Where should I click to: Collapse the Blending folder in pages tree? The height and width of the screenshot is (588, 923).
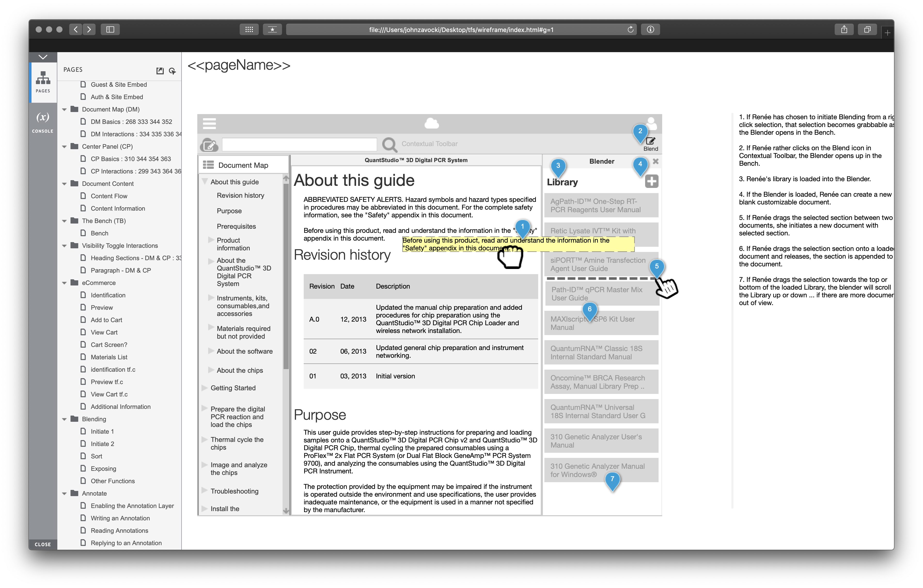64,419
